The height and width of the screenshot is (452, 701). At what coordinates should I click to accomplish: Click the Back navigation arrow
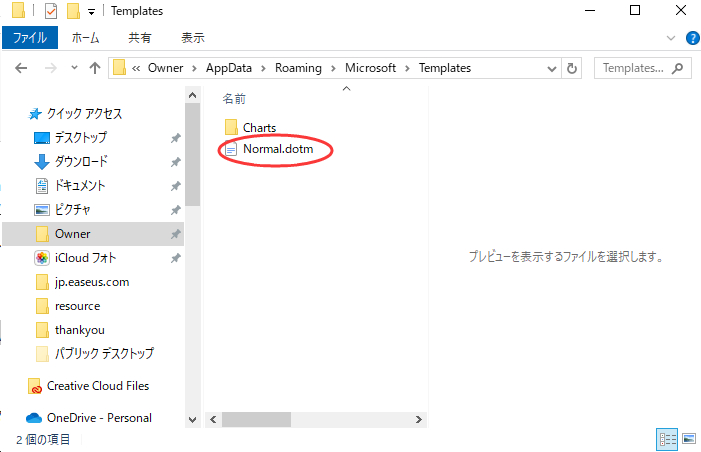21,69
